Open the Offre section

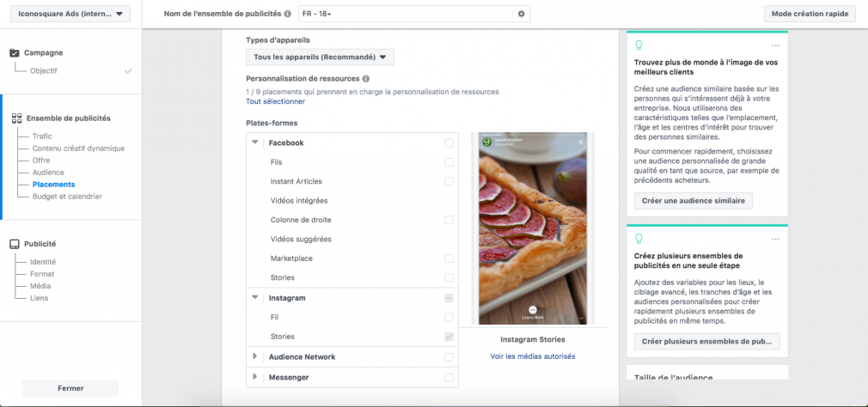pyautogui.click(x=41, y=161)
